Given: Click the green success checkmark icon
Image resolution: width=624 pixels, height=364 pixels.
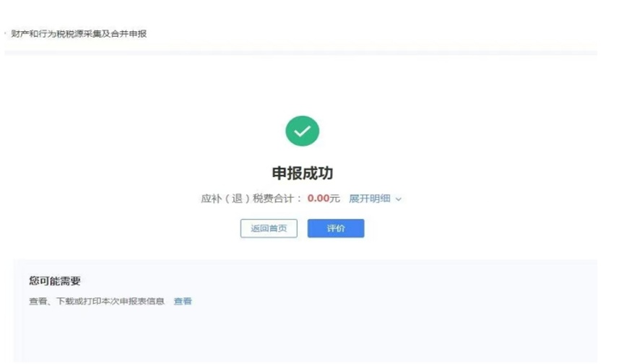Looking at the screenshot, I should click(x=302, y=131).
